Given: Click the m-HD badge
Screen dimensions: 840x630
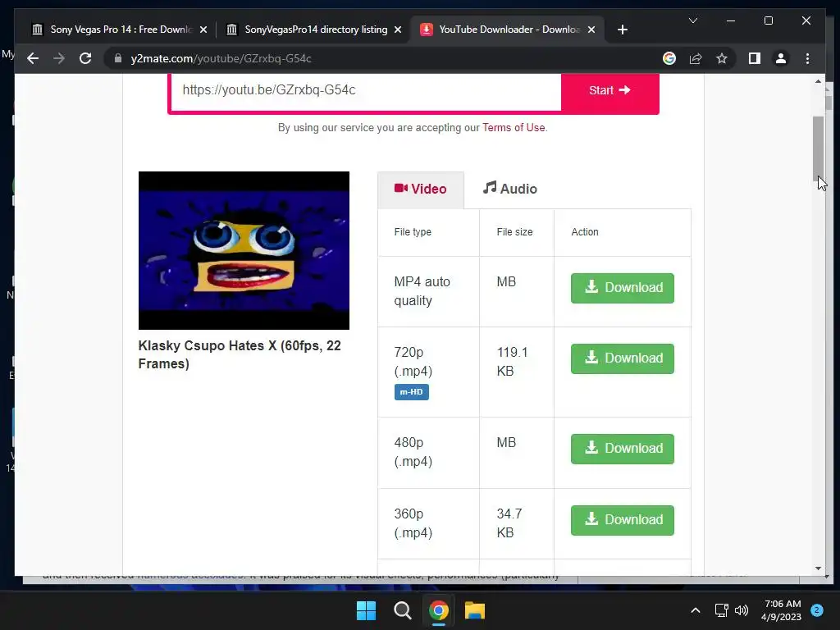Looking at the screenshot, I should point(412,392).
